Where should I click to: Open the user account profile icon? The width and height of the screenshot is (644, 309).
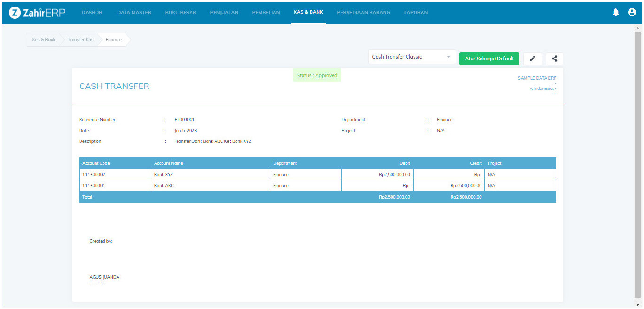point(632,12)
